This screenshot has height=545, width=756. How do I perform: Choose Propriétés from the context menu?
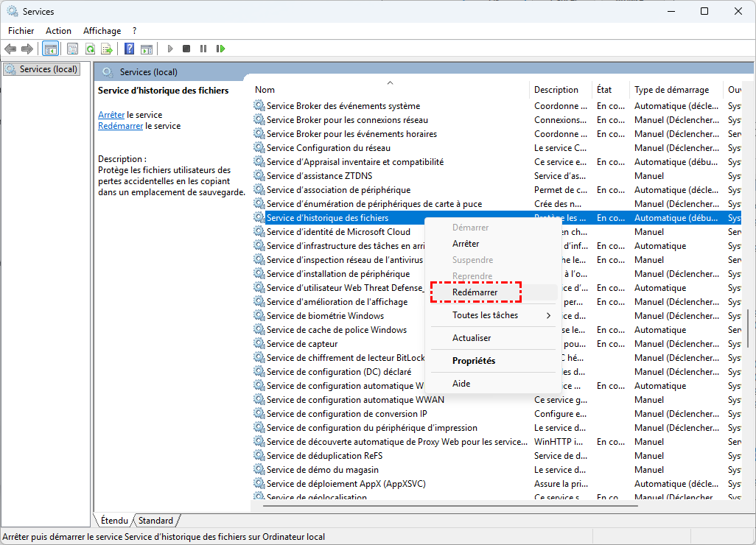click(474, 361)
